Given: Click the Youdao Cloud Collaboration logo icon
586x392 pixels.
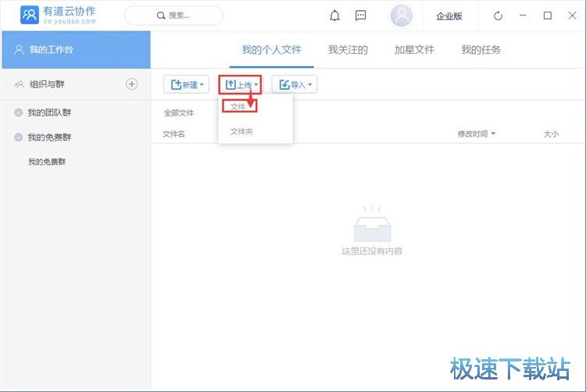Looking at the screenshot, I should 29,15.
